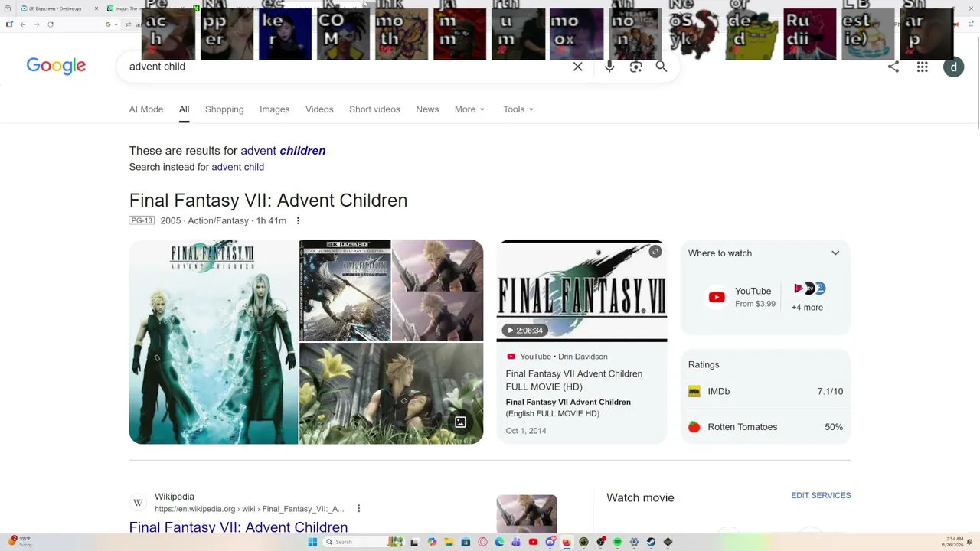Open Google Lens image search
This screenshot has width=980, height=551.
click(x=635, y=67)
